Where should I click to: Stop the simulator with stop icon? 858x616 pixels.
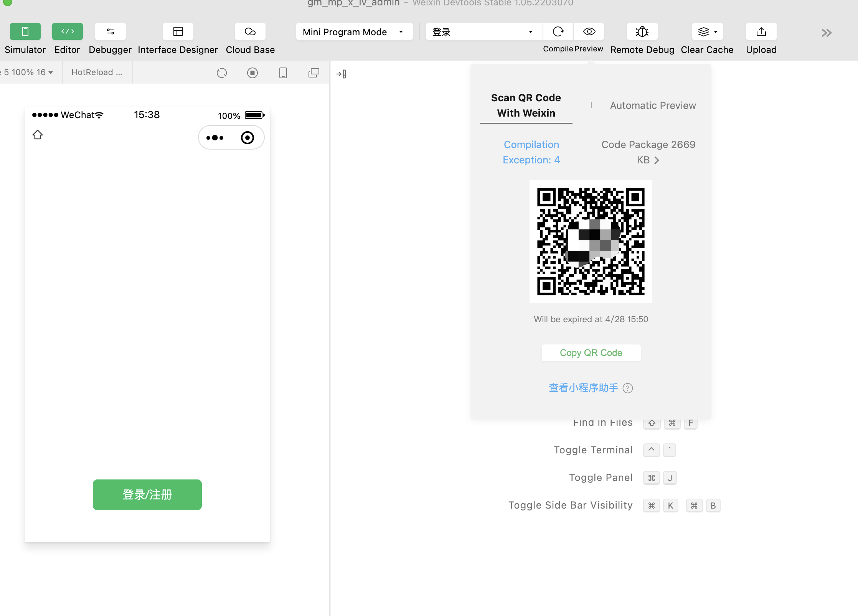pyautogui.click(x=252, y=73)
